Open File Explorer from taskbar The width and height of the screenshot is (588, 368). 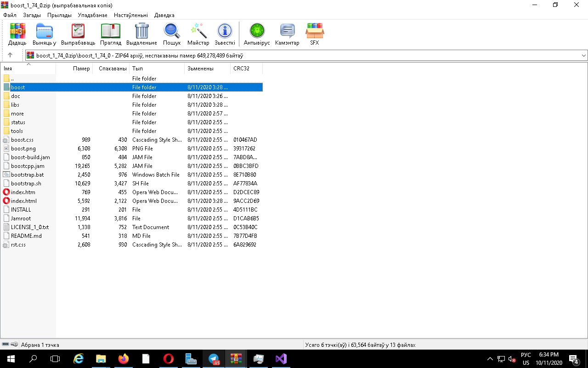pyautogui.click(x=101, y=359)
